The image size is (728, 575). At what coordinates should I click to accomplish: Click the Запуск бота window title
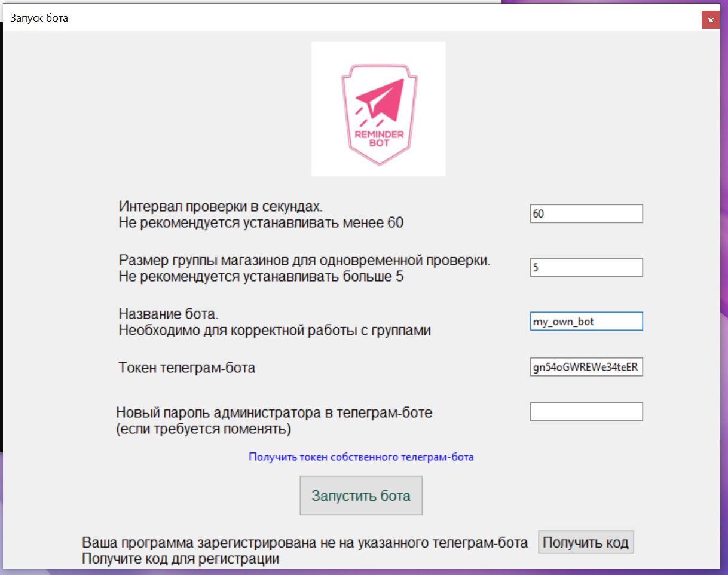point(39,18)
